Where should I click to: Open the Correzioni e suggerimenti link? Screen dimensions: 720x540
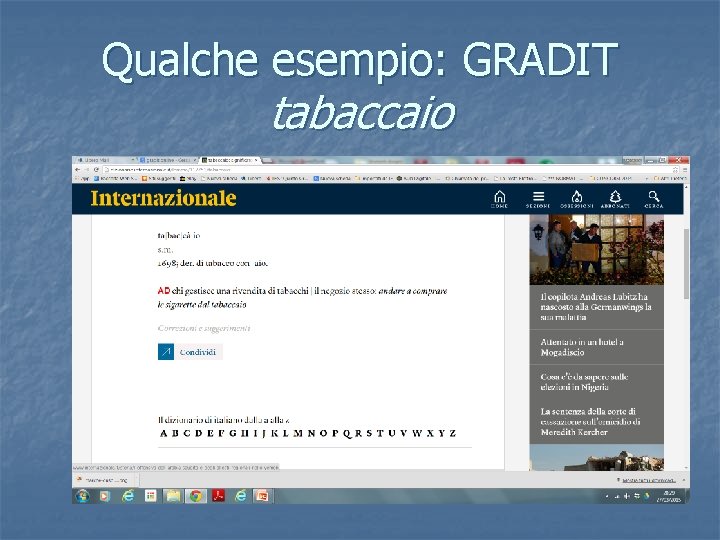click(204, 328)
